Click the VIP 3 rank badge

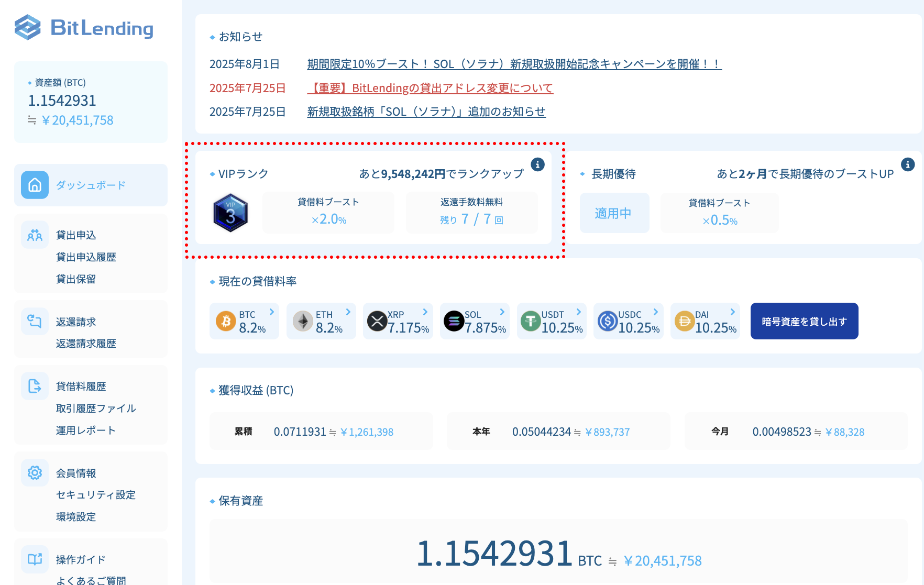(230, 213)
